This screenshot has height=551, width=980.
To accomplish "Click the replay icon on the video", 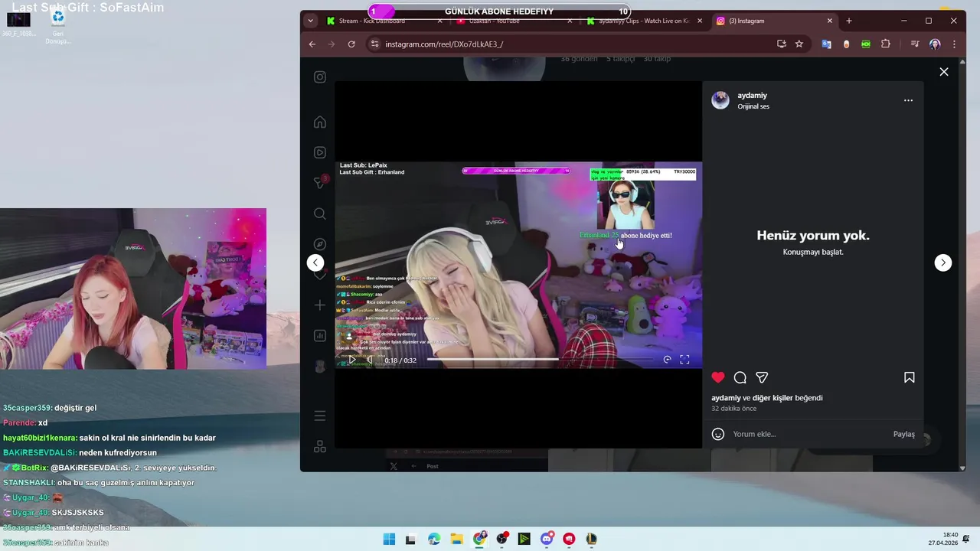I will [x=667, y=360].
